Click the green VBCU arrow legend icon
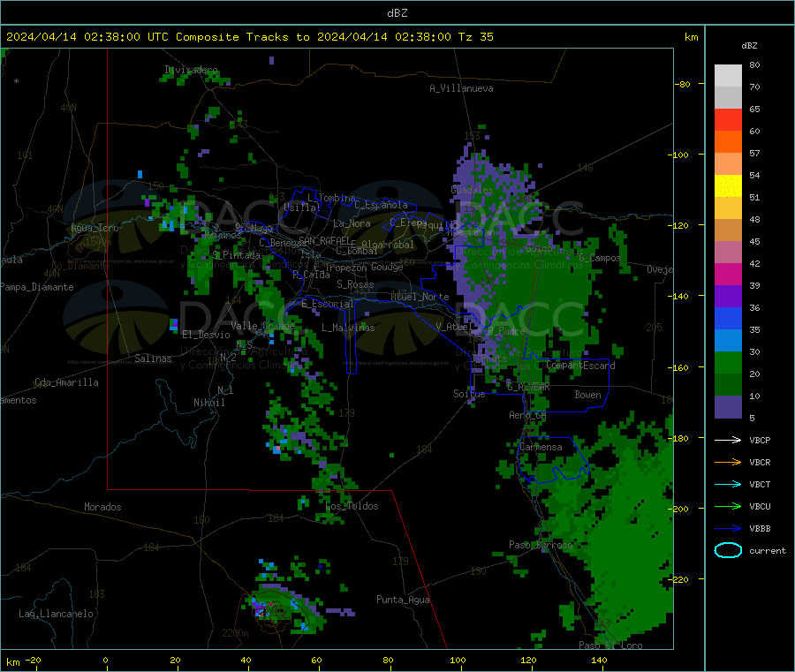 click(x=728, y=506)
